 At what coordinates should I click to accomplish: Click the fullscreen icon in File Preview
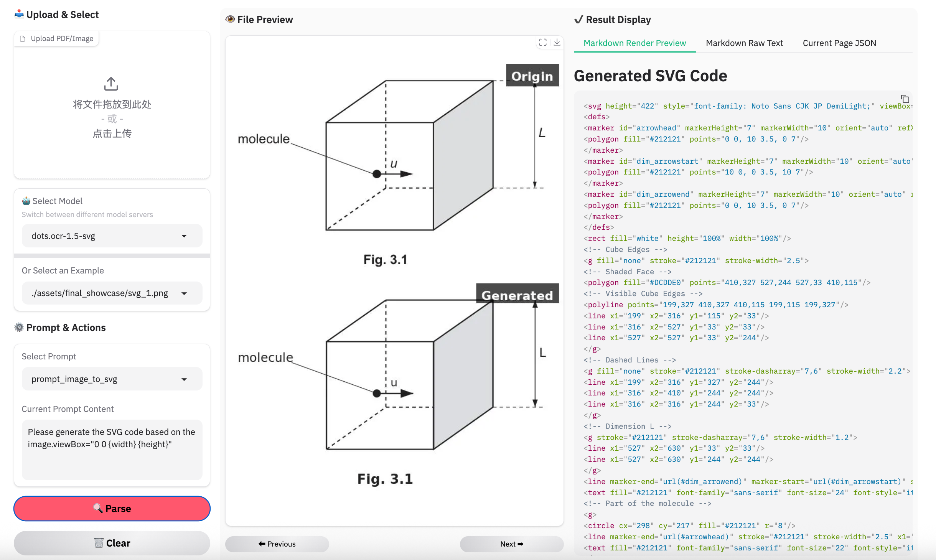pyautogui.click(x=543, y=42)
